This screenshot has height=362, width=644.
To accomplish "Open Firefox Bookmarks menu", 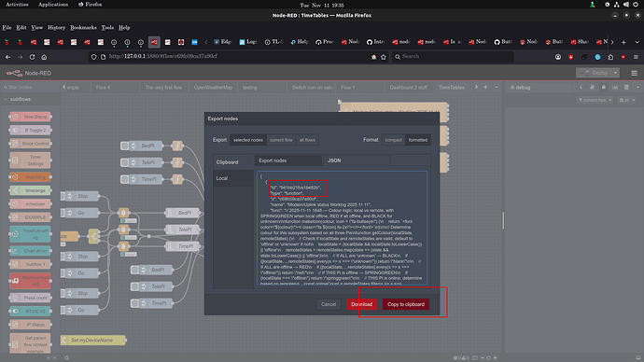I will pos(83,27).
